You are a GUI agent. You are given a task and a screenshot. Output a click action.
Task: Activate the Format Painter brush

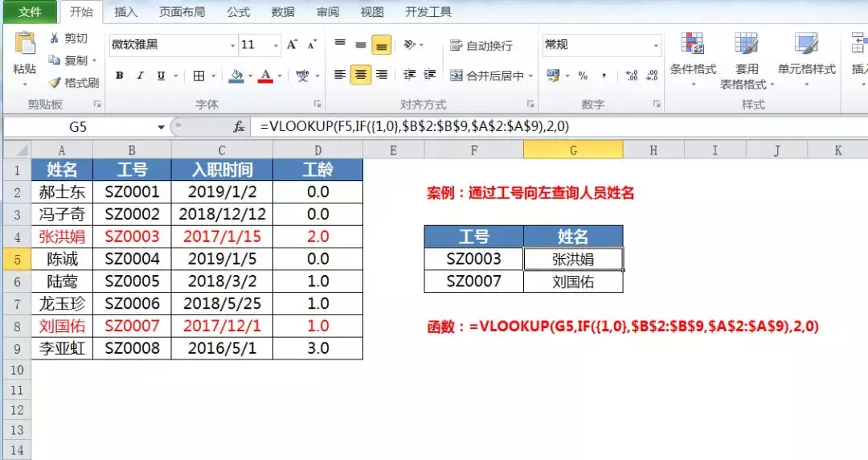(55, 83)
